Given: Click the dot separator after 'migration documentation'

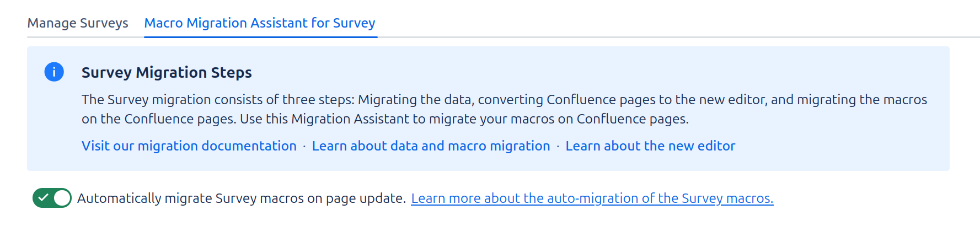Looking at the screenshot, I should point(304,147).
